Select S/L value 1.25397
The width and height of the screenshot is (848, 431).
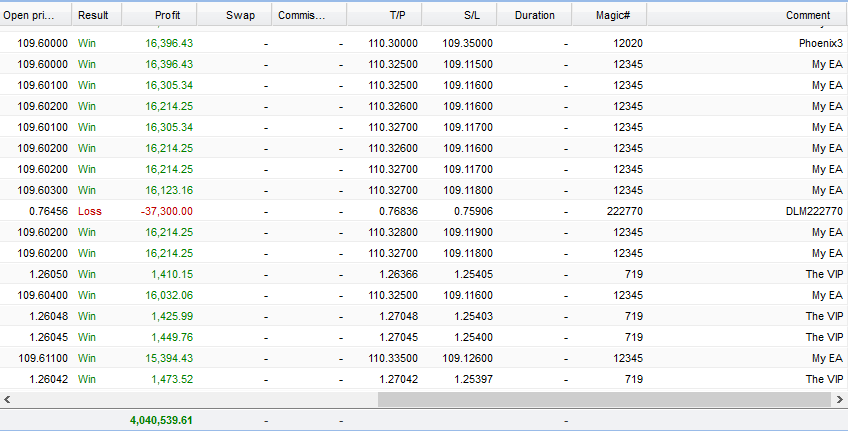(473, 380)
